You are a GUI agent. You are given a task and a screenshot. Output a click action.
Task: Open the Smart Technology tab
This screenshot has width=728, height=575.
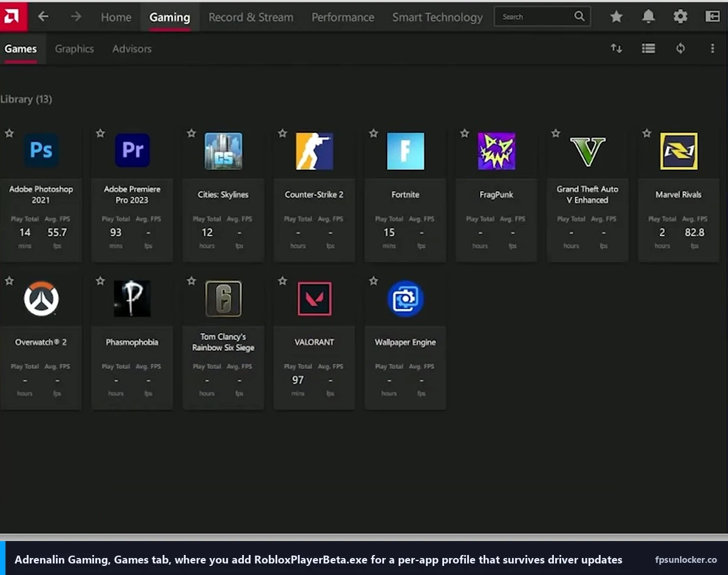click(x=437, y=17)
